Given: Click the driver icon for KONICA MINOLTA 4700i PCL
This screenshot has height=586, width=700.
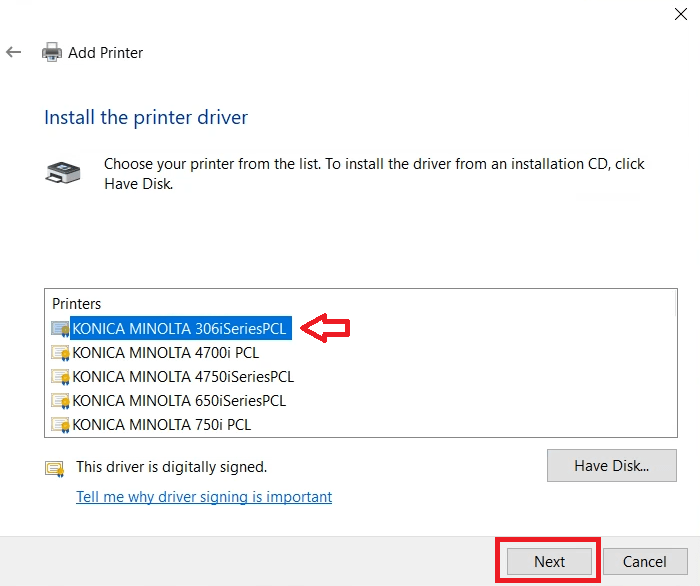Looking at the screenshot, I should coord(60,353).
